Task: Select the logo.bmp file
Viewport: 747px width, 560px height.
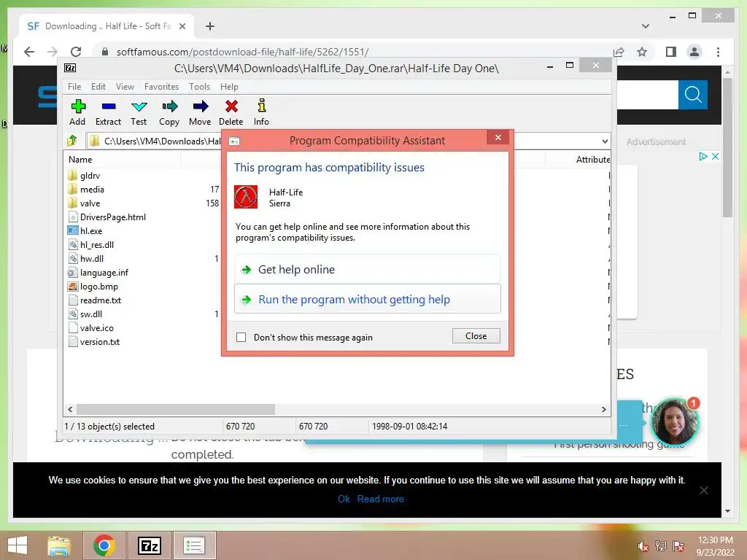Action: coord(98,287)
